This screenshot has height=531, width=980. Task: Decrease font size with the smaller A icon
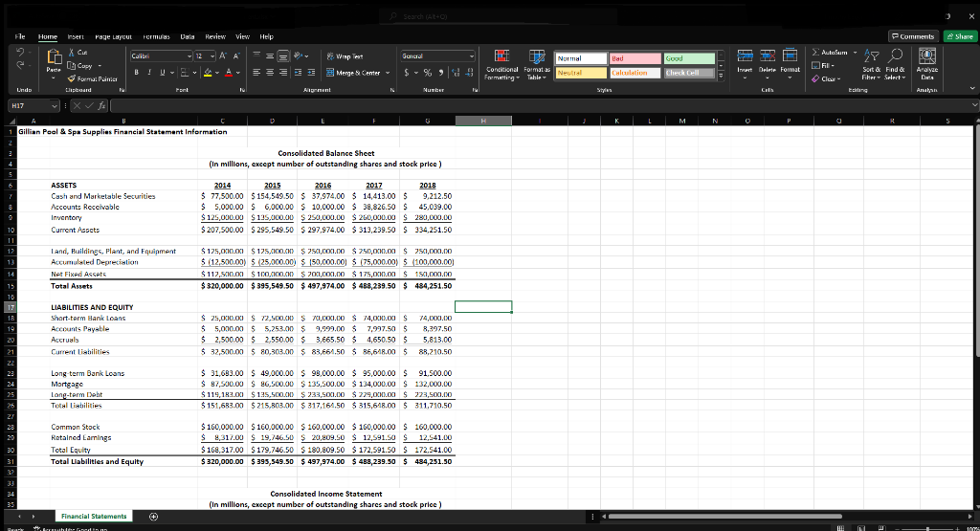pyautogui.click(x=238, y=56)
